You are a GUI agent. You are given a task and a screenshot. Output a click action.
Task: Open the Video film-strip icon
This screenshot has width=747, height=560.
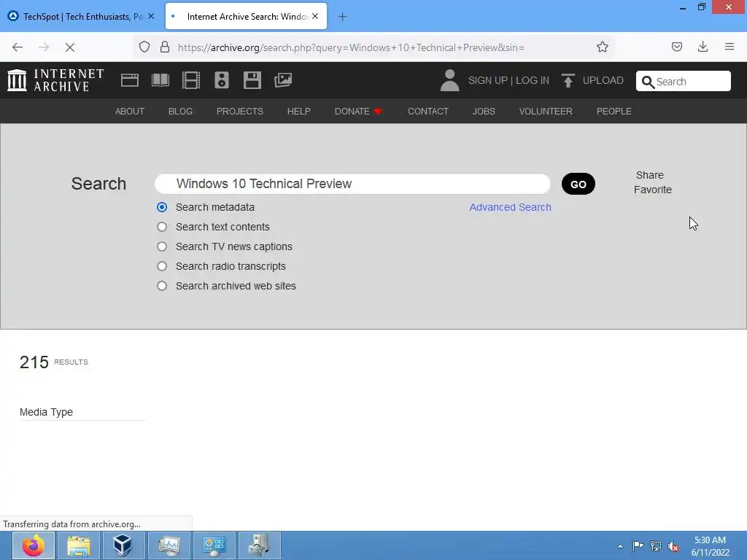coord(191,80)
